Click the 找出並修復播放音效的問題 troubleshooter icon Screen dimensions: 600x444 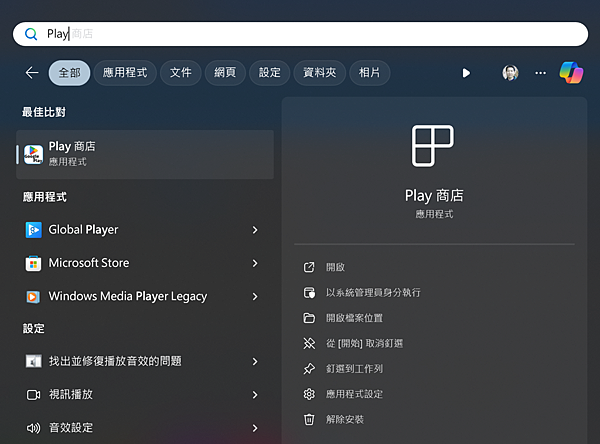(x=34, y=361)
